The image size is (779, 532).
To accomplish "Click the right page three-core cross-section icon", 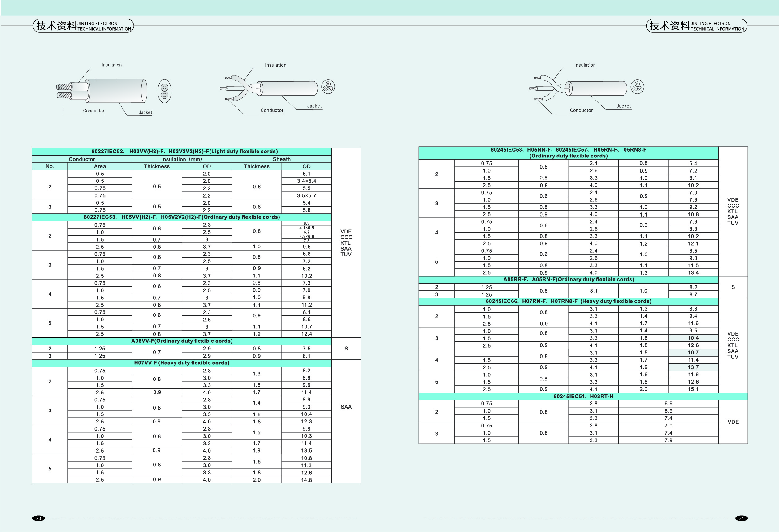I will [x=637, y=87].
